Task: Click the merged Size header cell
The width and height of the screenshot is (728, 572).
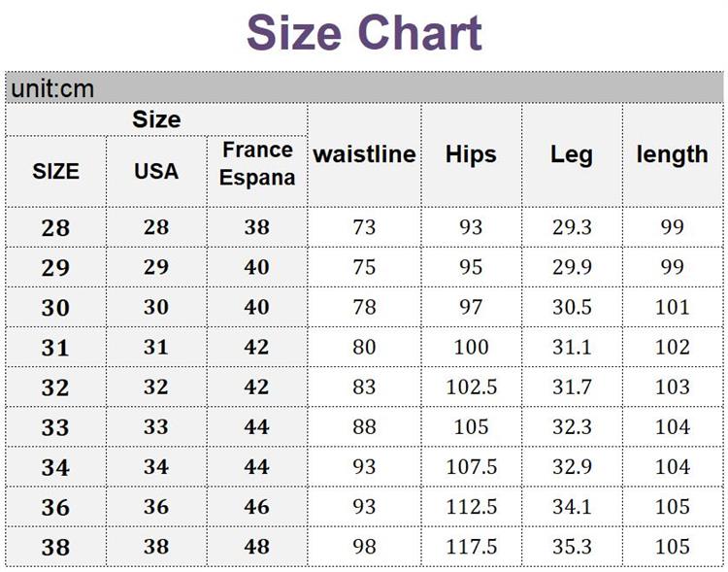Action: pyautogui.click(x=156, y=119)
